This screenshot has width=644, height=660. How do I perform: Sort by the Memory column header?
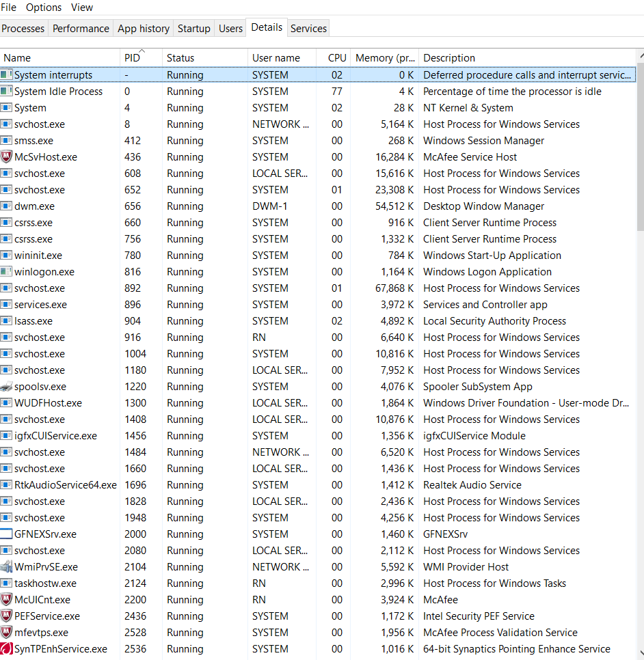pos(385,57)
